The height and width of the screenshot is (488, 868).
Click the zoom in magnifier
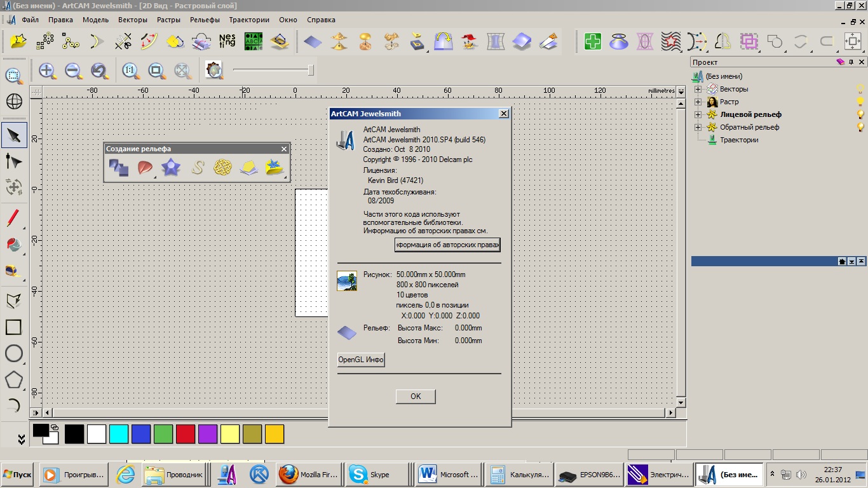coord(48,71)
